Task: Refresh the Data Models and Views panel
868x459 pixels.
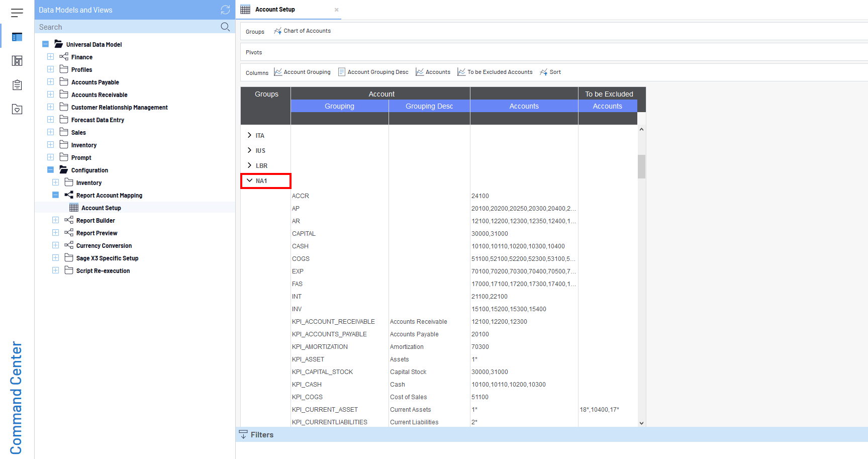Action: click(225, 10)
